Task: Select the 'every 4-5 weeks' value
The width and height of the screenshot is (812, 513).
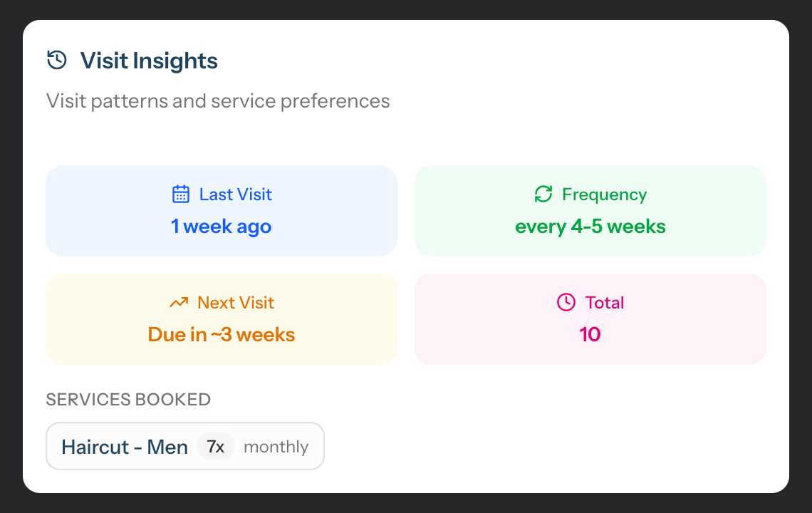Action: [x=590, y=227]
